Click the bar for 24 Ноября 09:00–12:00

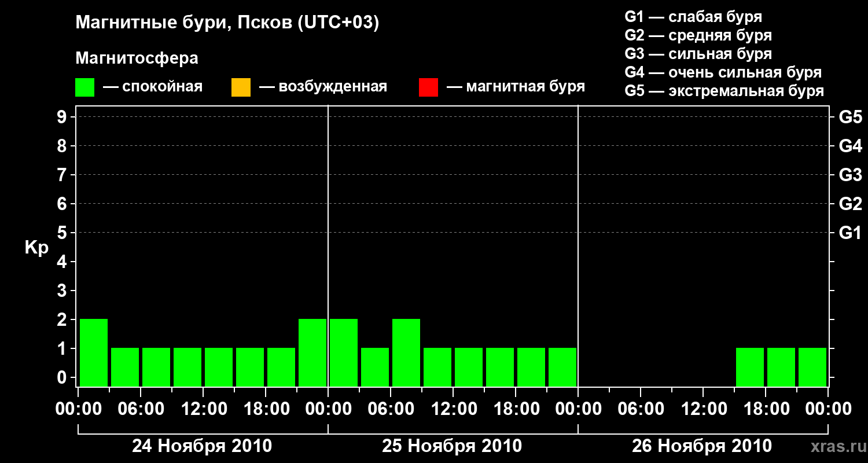(187, 367)
